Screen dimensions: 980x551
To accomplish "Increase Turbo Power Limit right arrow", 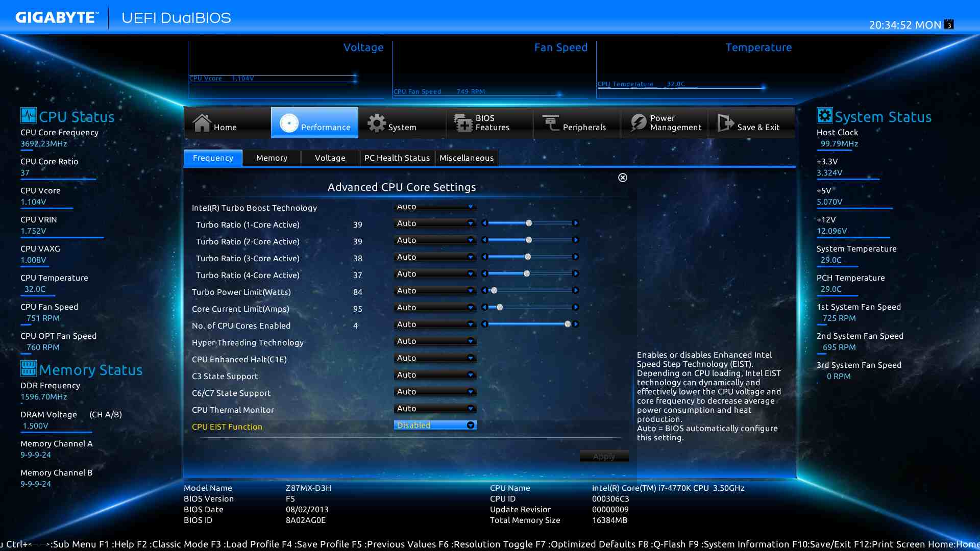I will point(576,291).
